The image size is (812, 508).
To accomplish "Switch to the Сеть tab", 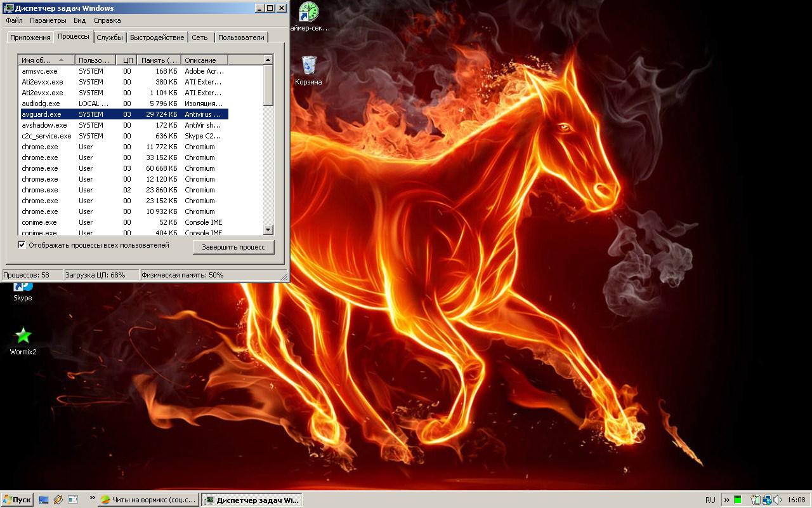I will tap(200, 37).
